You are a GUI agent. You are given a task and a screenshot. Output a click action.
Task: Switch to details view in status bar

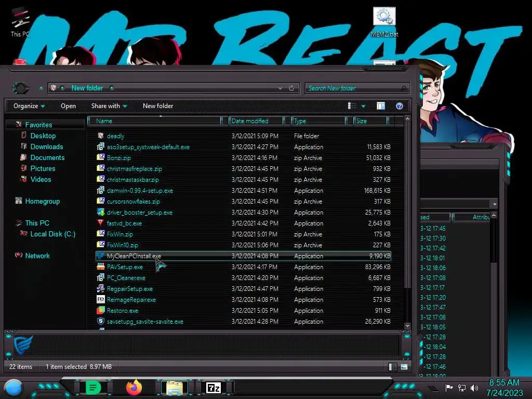click(392, 367)
